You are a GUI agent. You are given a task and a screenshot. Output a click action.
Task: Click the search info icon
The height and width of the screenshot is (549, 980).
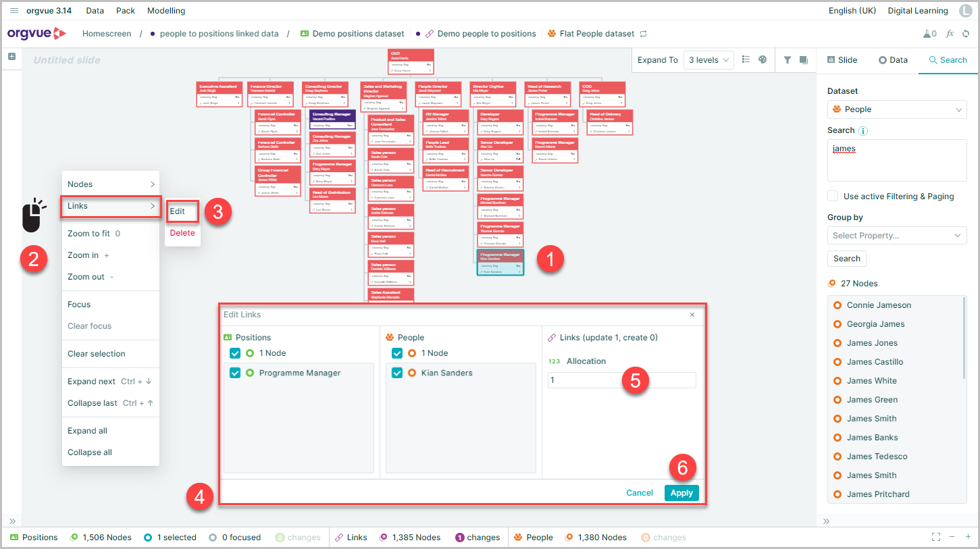(x=863, y=131)
